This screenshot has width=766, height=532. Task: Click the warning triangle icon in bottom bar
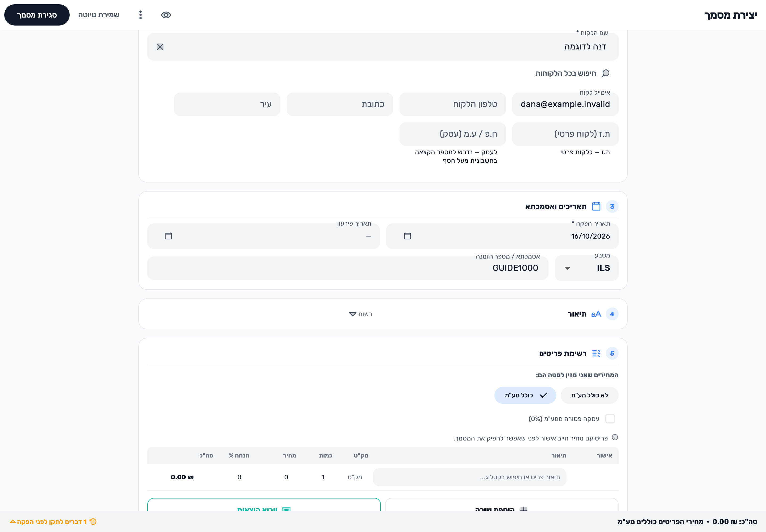tap(13, 521)
